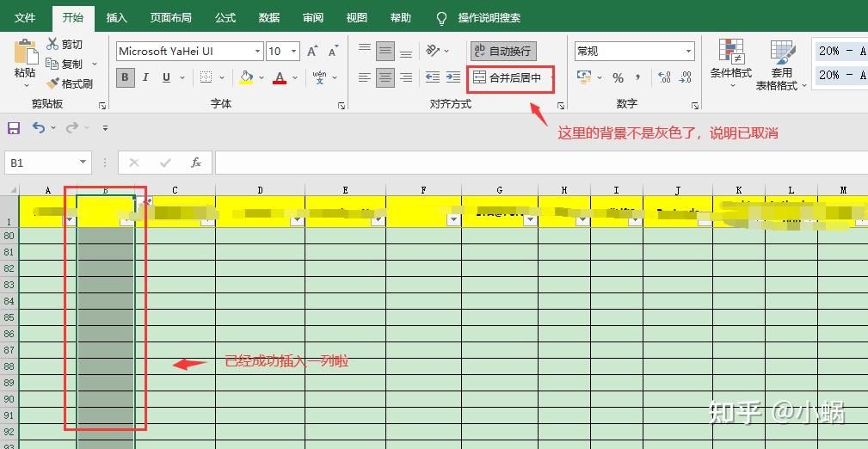Screen dimensions: 868x449
Task: Switch to the 视图 View tab
Action: tap(356, 18)
